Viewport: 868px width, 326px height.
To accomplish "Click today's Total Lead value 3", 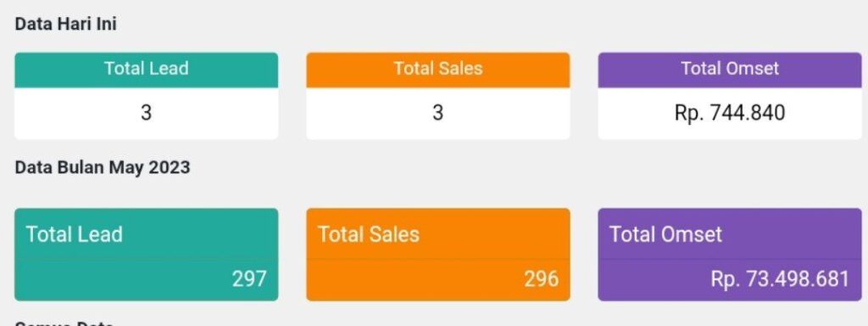I will [x=146, y=113].
